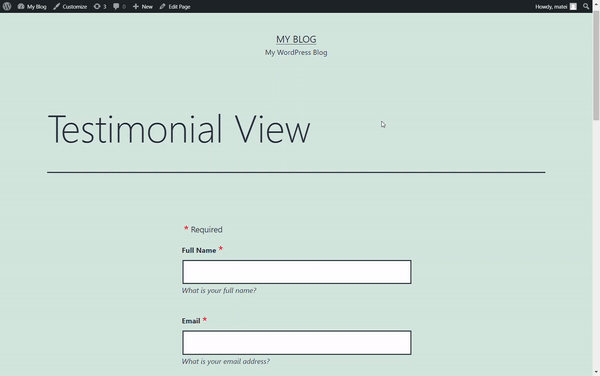
Task: Click Edit Page in admin bar
Action: (x=175, y=7)
